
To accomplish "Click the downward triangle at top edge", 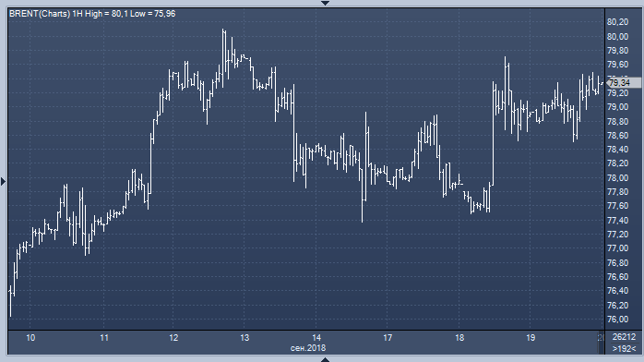I will coord(325,3).
